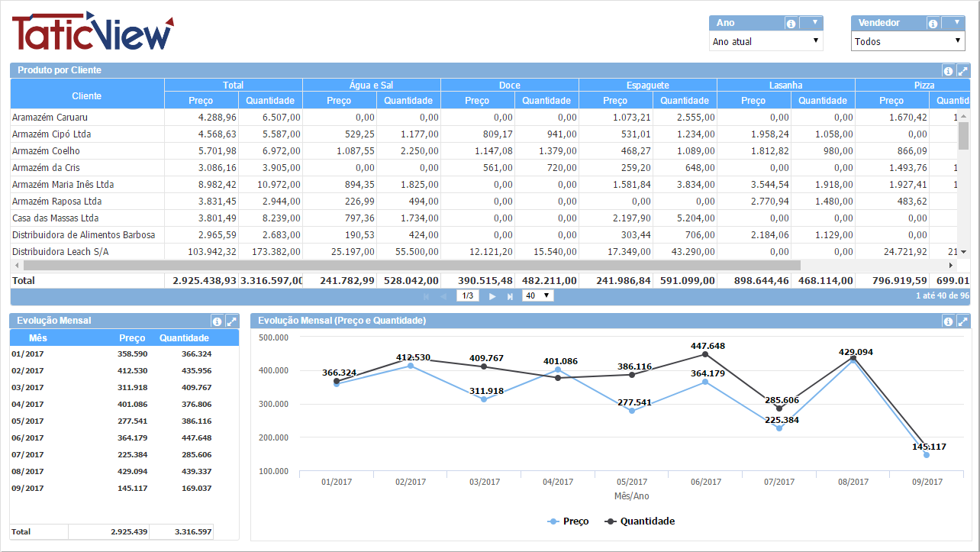980x552 pixels.
Task: Toggle Quantidade series in chart legend
Action: pyautogui.click(x=640, y=521)
